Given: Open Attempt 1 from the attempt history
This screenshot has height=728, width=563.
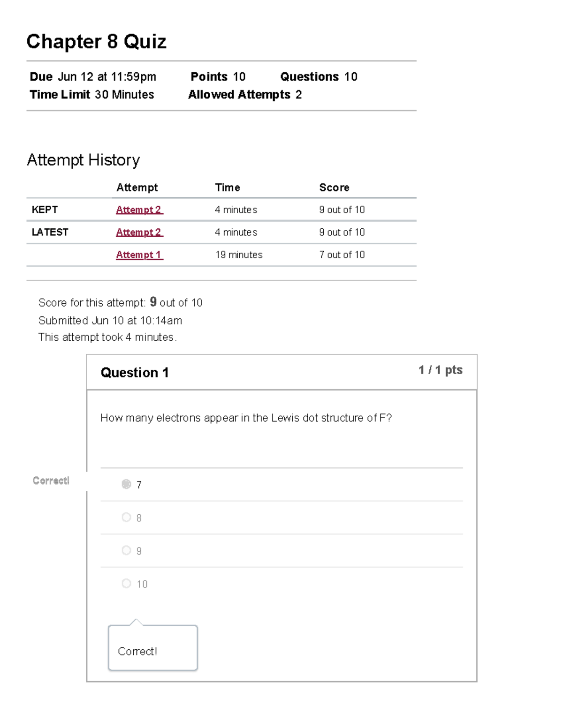Looking at the screenshot, I should 139,255.
